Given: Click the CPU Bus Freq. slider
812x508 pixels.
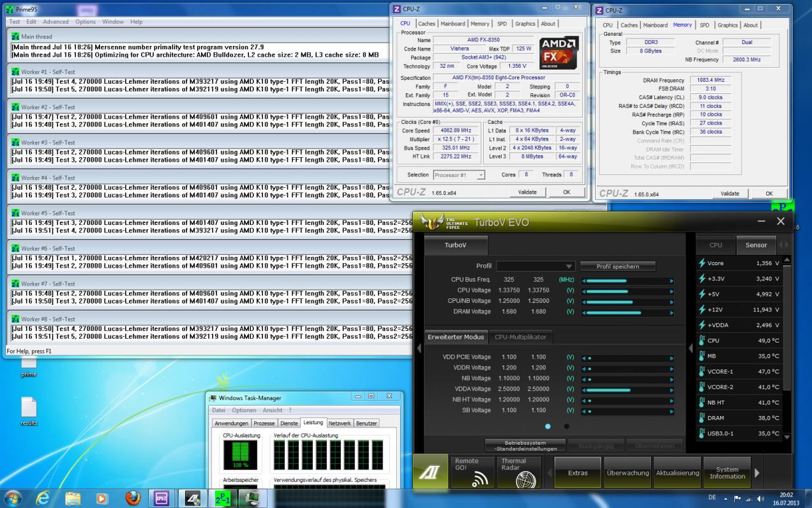Looking at the screenshot, I should tap(627, 280).
